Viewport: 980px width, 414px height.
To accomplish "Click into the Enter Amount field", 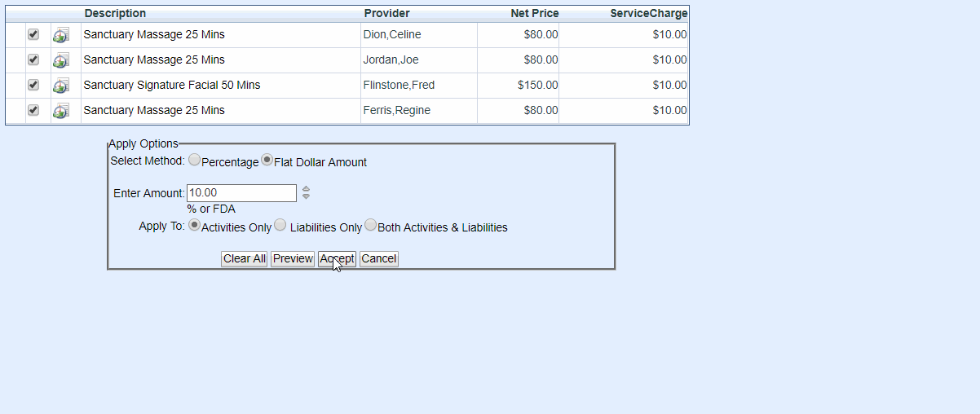I will point(241,193).
